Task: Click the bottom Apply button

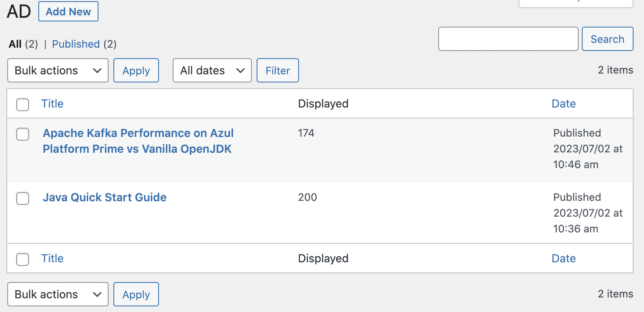Action: (136, 295)
